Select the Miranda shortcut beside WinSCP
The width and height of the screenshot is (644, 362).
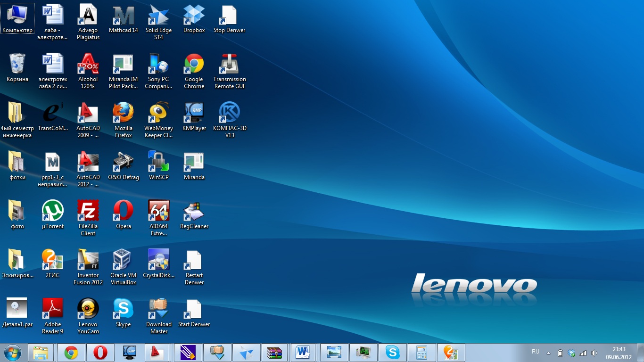tap(194, 166)
